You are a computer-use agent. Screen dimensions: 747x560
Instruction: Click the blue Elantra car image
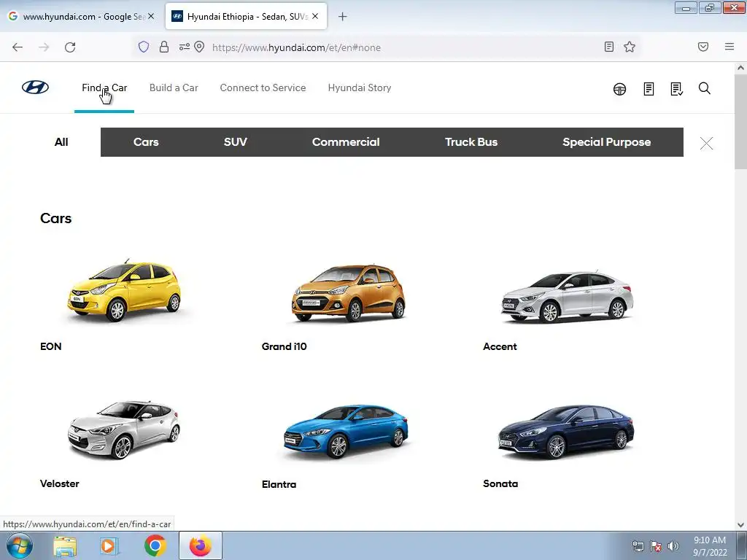click(346, 432)
